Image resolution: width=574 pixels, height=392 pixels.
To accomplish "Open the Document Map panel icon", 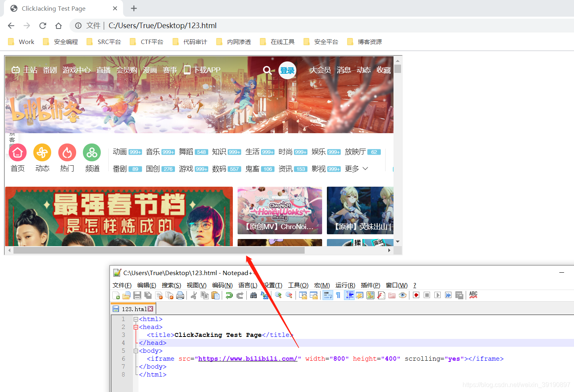I will point(371,295).
